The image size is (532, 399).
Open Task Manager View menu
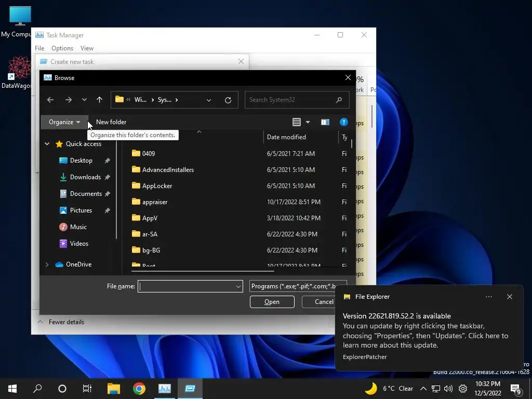click(x=87, y=48)
